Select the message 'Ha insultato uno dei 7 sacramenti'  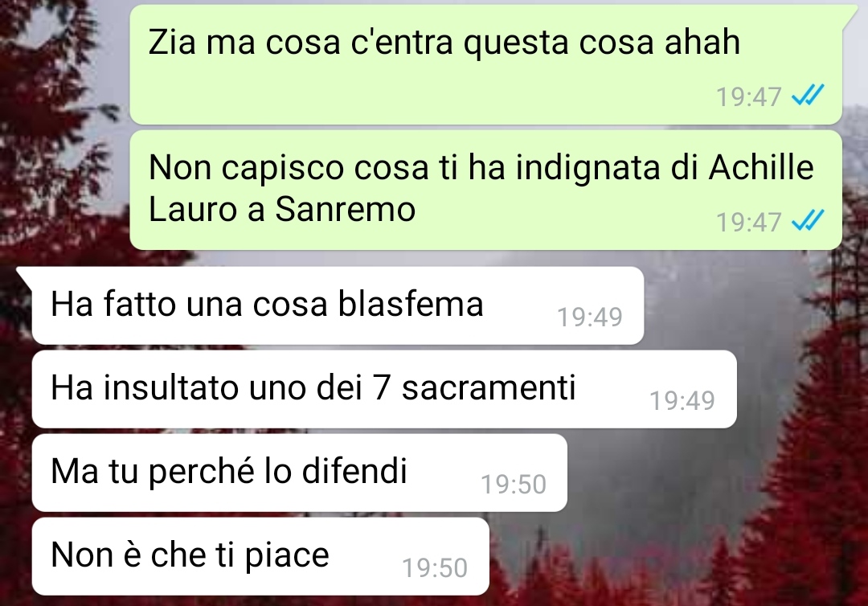384,389
